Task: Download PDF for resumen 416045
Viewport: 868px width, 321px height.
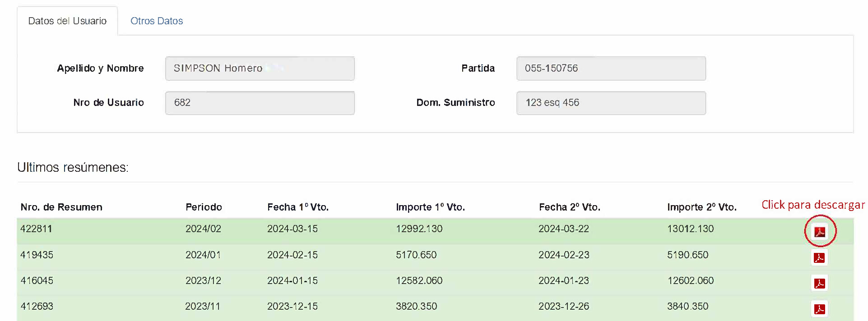Action: pyautogui.click(x=819, y=283)
